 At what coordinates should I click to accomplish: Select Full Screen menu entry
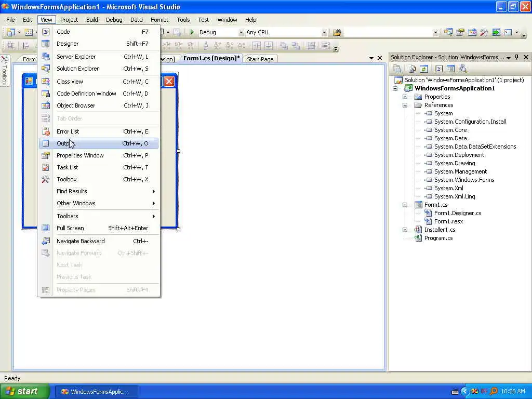point(98,228)
